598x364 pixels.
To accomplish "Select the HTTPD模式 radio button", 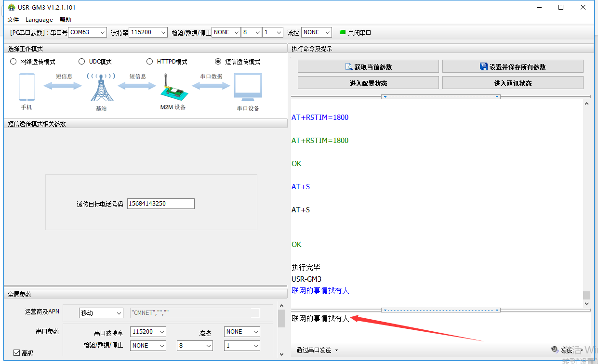I will [x=149, y=62].
